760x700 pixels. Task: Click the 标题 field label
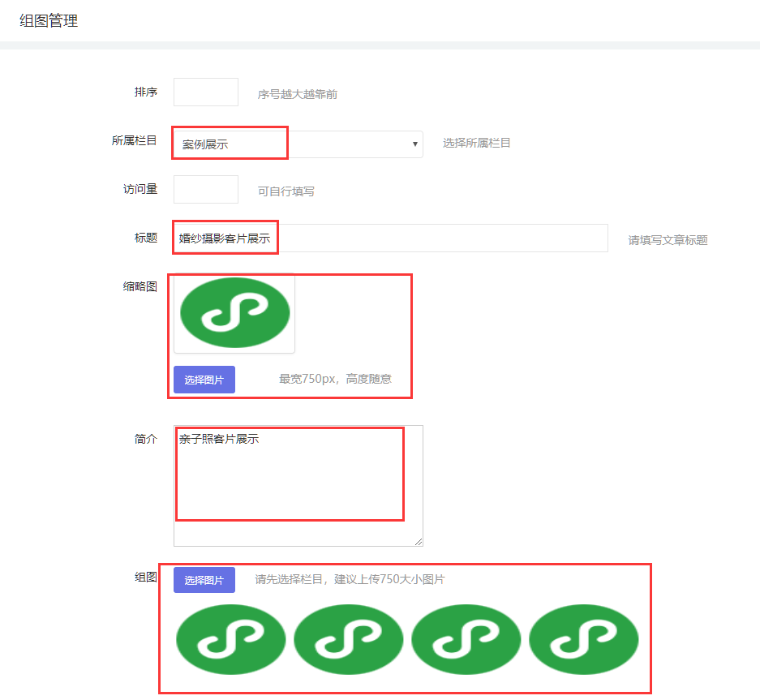pos(146,238)
